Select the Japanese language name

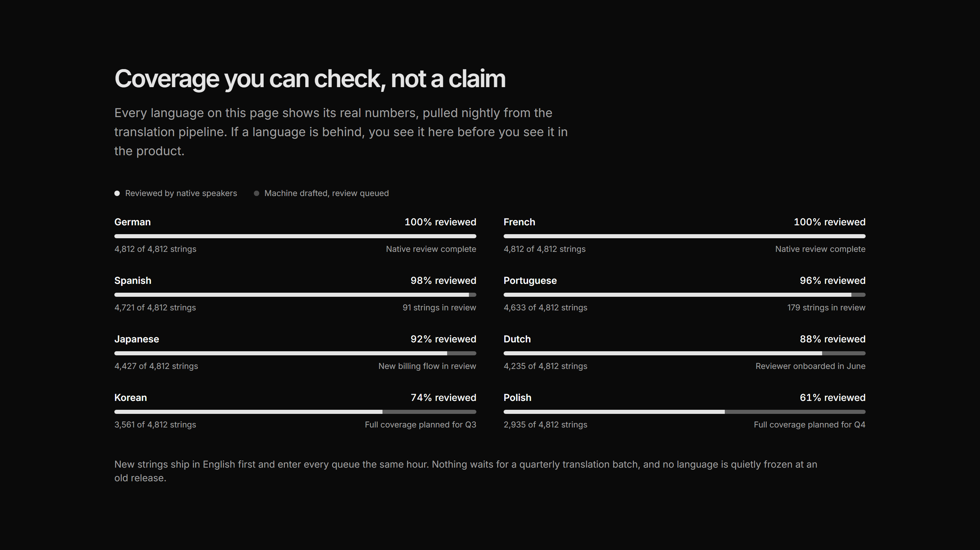tap(136, 339)
